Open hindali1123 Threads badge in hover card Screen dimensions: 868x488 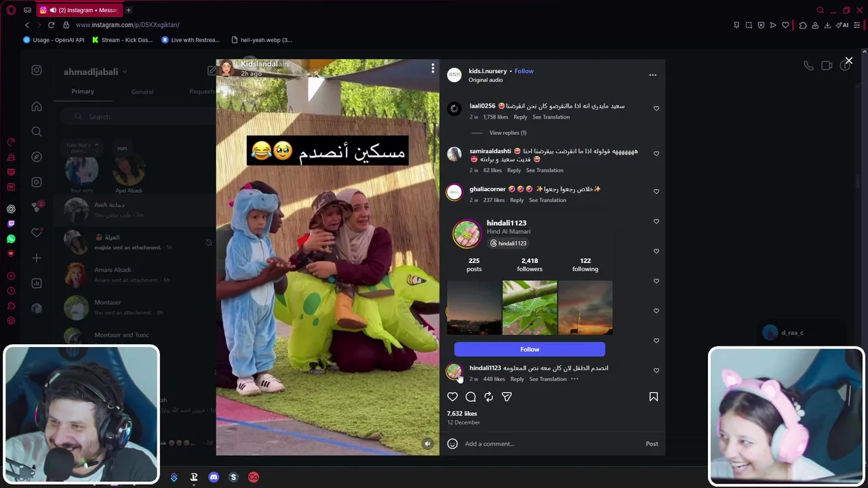point(508,243)
